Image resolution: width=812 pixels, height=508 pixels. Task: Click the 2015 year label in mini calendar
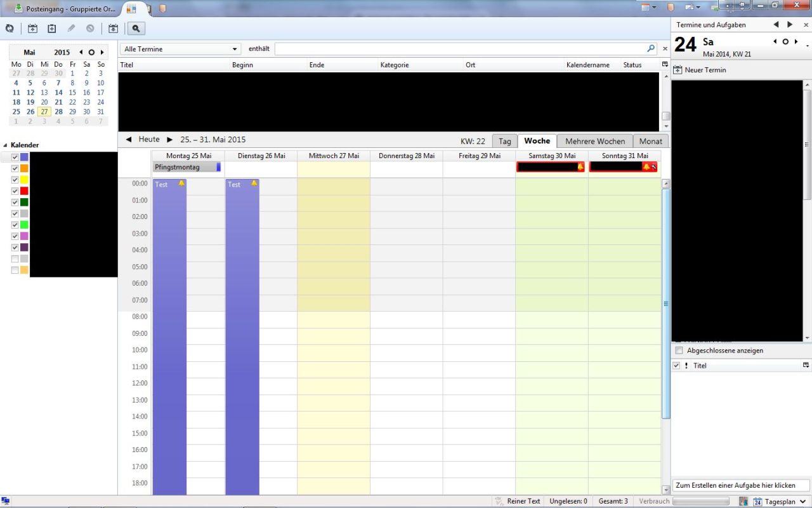(x=62, y=52)
